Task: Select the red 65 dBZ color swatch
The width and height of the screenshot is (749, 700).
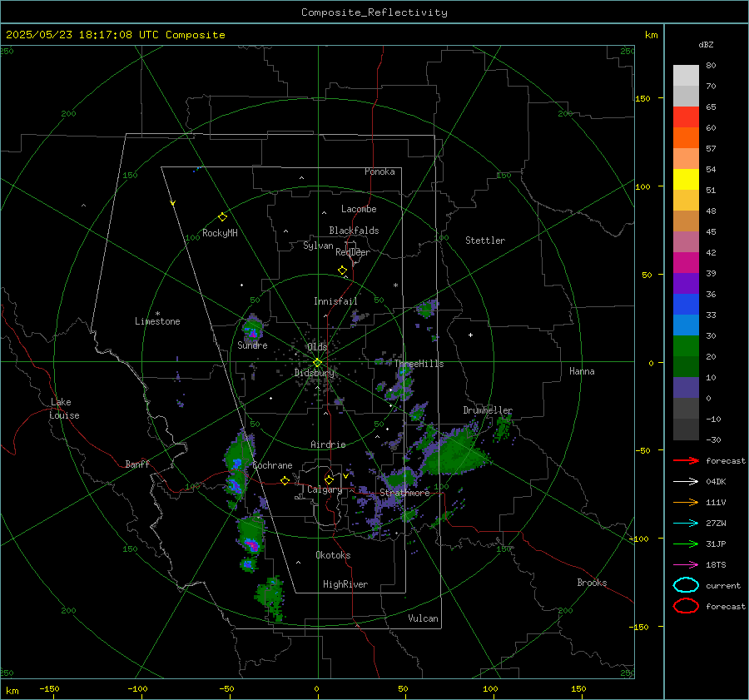Action: click(686, 117)
